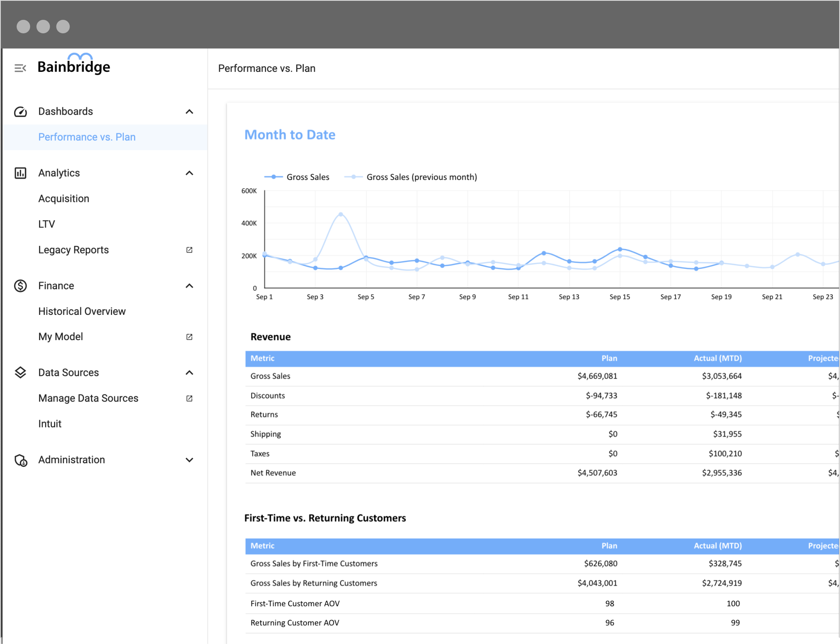Expand the Administration section chevron

tap(189, 460)
